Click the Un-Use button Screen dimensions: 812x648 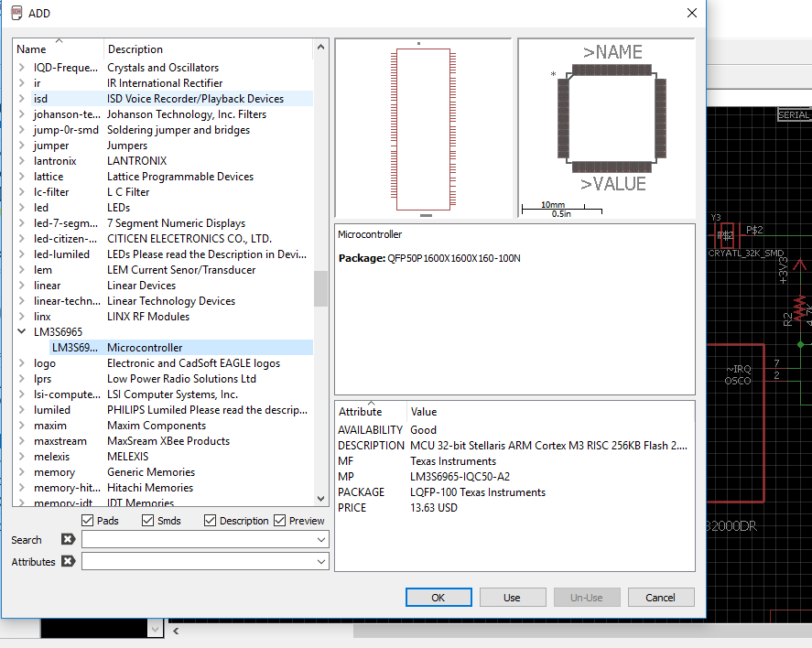586,598
